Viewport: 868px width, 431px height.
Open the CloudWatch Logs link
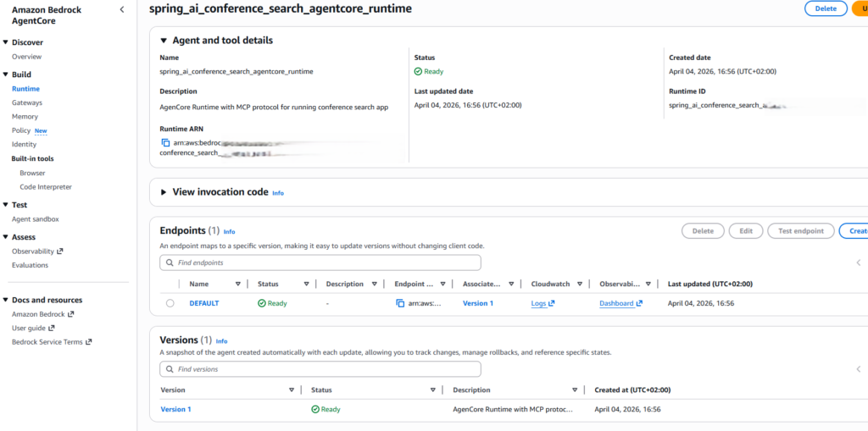click(542, 303)
